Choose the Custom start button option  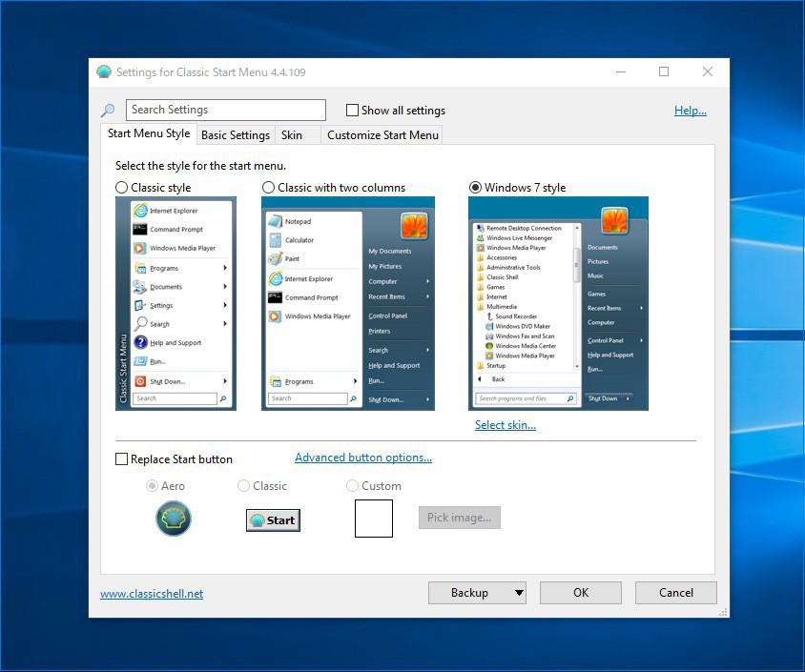click(x=352, y=486)
